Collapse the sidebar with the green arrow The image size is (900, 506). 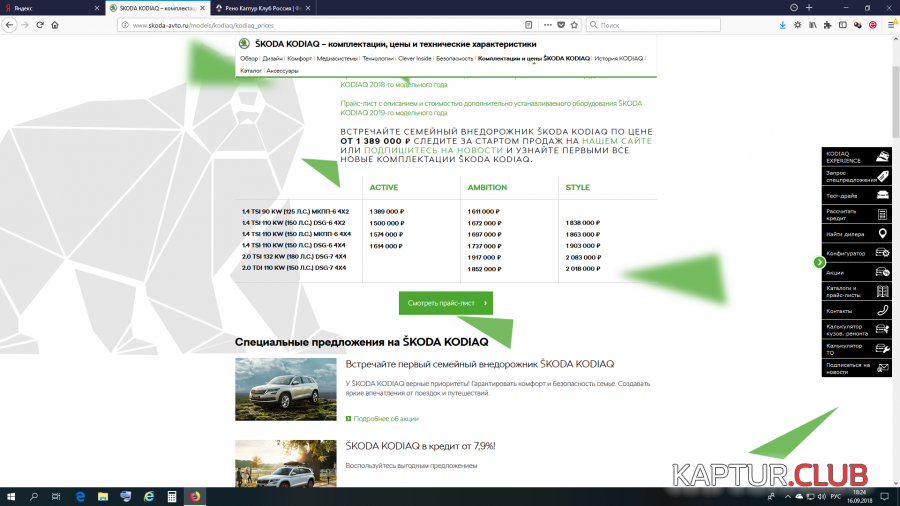[x=819, y=262]
